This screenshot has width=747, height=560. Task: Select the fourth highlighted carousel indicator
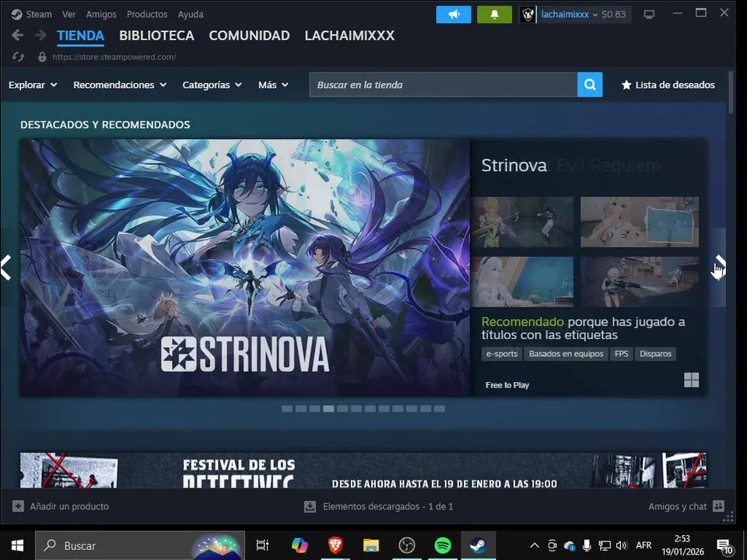click(328, 408)
